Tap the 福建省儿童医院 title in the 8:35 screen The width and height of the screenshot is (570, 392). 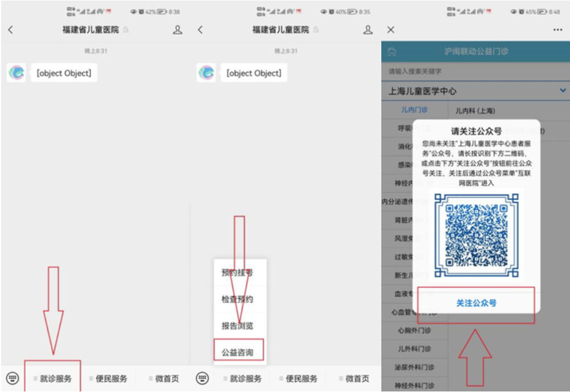(280, 30)
